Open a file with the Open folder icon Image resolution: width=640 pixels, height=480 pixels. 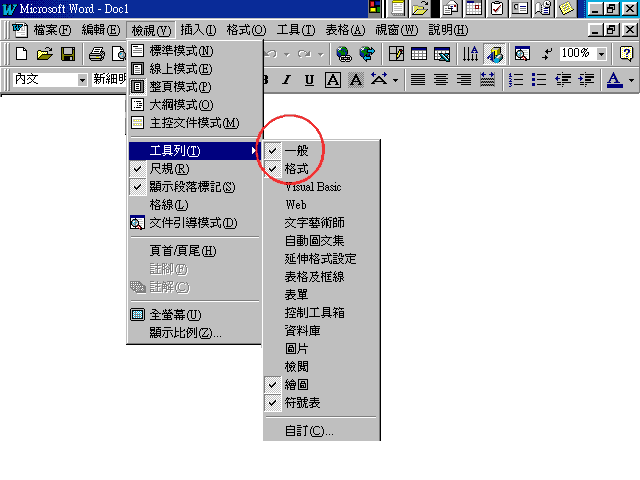pyautogui.click(x=44, y=54)
